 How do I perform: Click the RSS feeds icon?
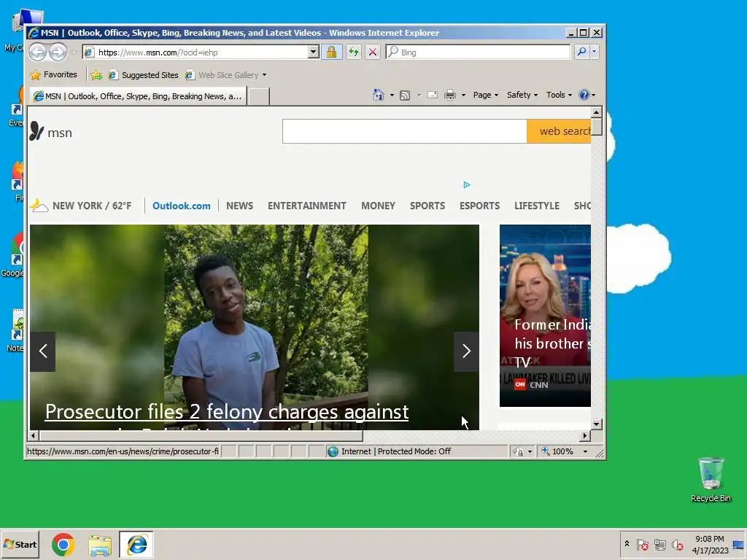[405, 96]
